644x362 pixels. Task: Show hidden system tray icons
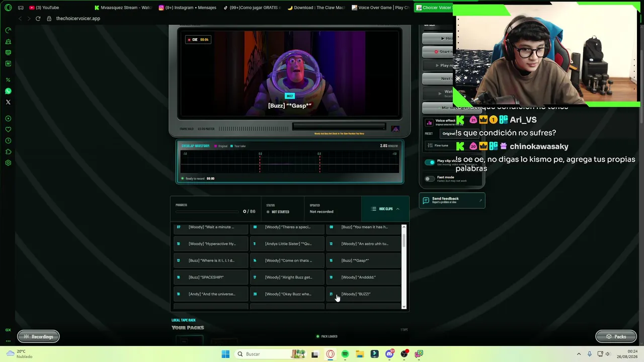tap(579, 354)
